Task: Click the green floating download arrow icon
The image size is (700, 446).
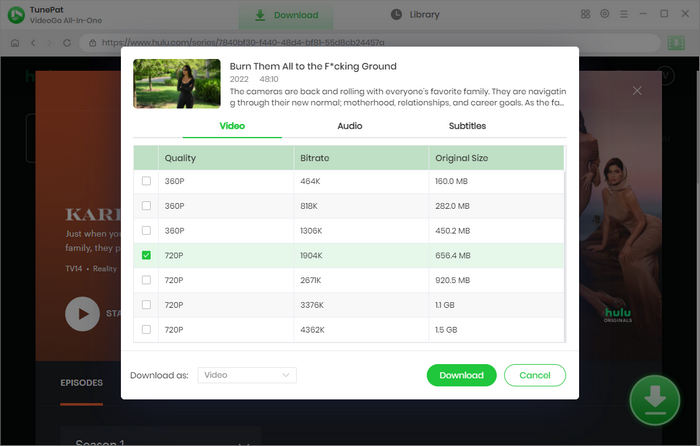Action: (x=654, y=400)
